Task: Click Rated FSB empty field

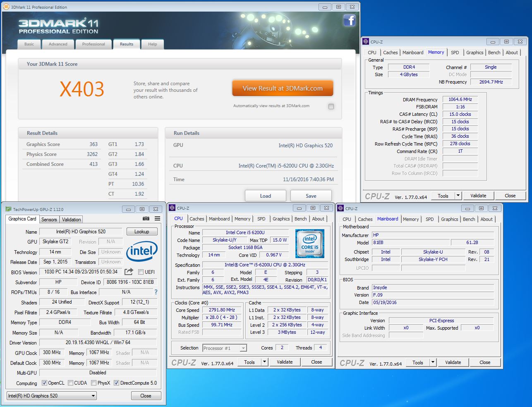Action: (x=222, y=332)
